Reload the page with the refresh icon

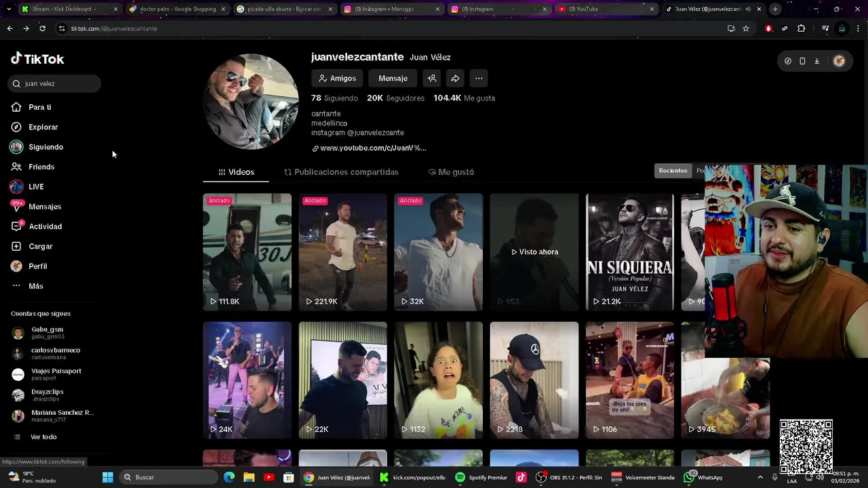point(42,28)
